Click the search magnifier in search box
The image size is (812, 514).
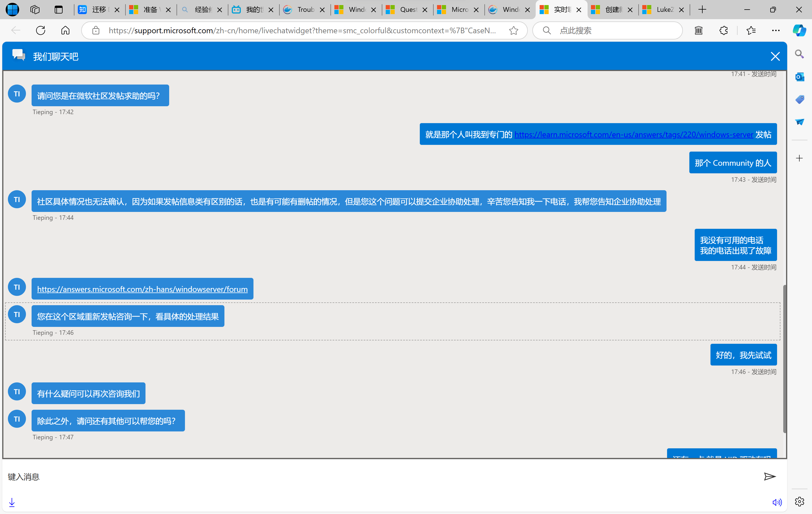(547, 30)
